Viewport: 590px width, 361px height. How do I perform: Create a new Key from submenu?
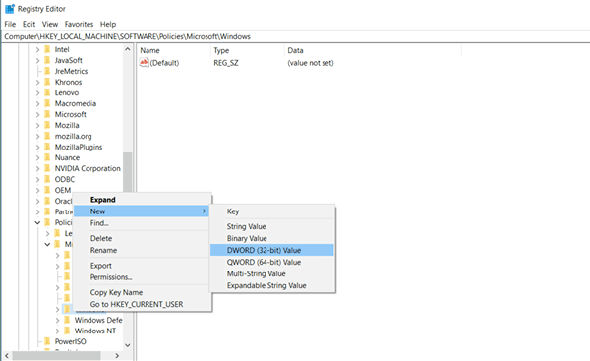272,212
